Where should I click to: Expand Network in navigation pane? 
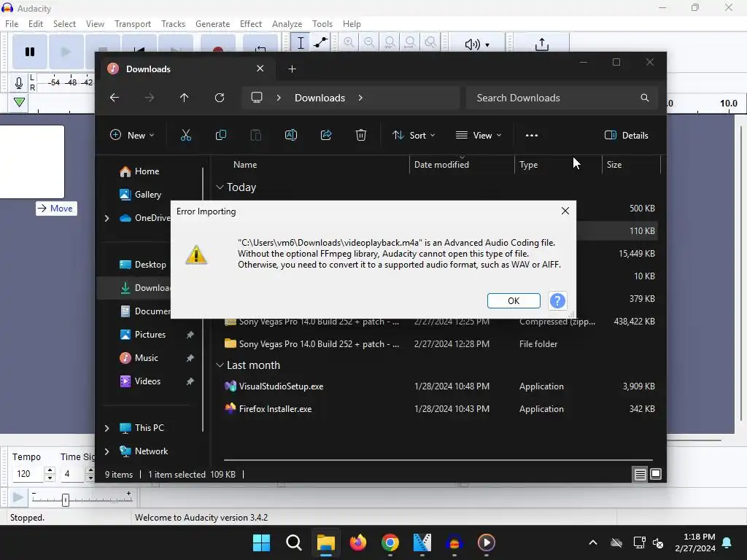107,451
